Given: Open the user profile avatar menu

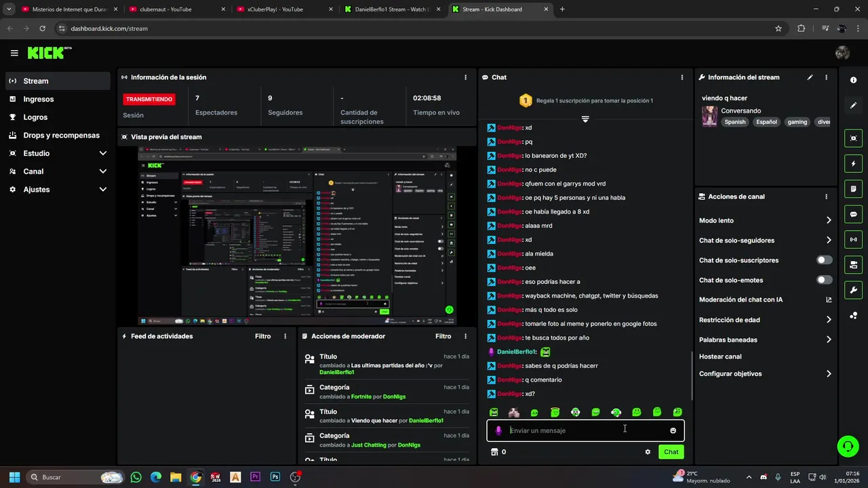Looking at the screenshot, I should [x=842, y=53].
